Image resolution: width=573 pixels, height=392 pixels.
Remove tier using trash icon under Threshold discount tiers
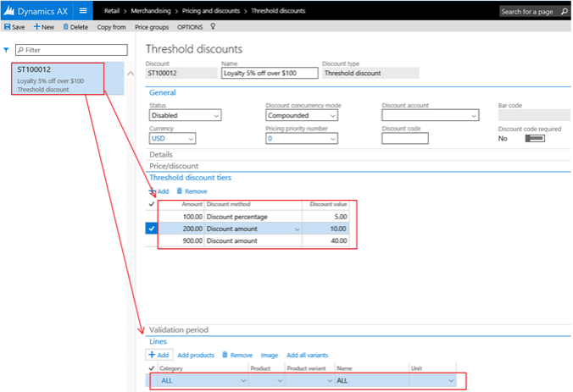coord(180,191)
